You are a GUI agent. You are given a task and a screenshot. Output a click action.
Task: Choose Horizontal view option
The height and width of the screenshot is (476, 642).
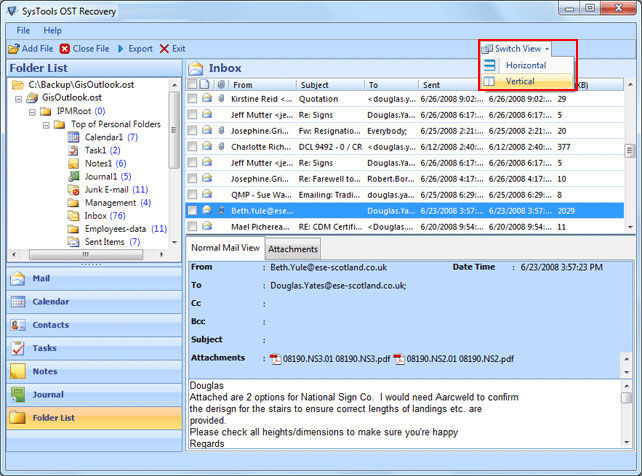coord(526,65)
